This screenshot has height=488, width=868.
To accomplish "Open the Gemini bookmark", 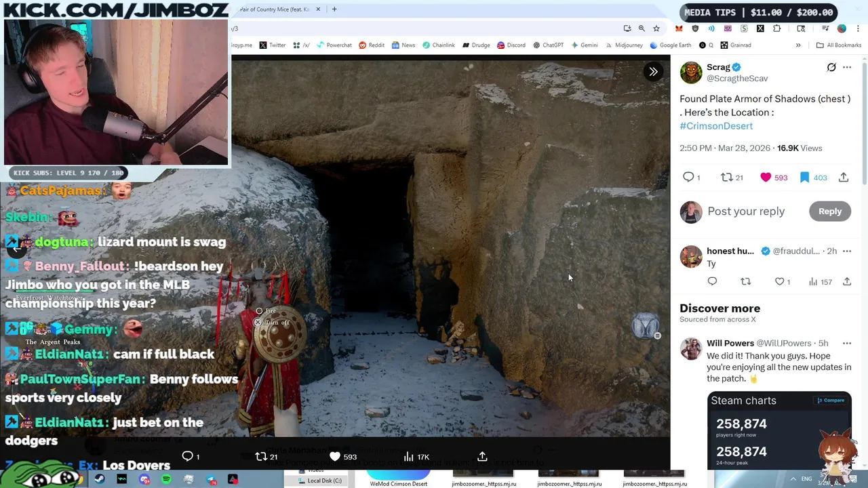I will [x=584, y=45].
